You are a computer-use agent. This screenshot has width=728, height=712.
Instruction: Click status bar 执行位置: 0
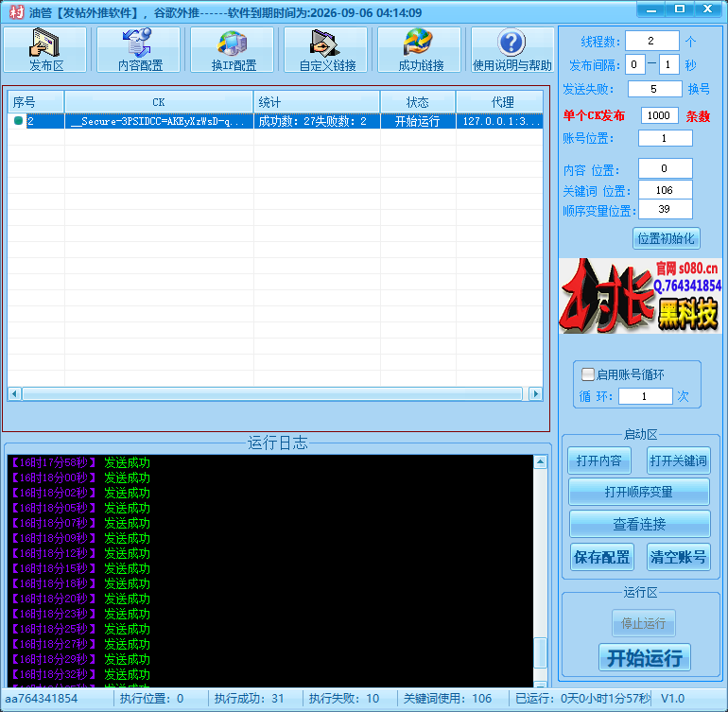coord(152,698)
